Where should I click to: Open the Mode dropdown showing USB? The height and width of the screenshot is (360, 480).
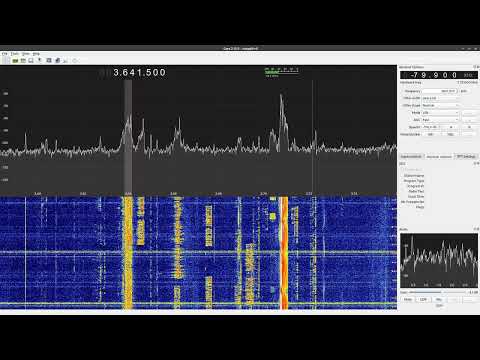pyautogui.click(x=440, y=113)
